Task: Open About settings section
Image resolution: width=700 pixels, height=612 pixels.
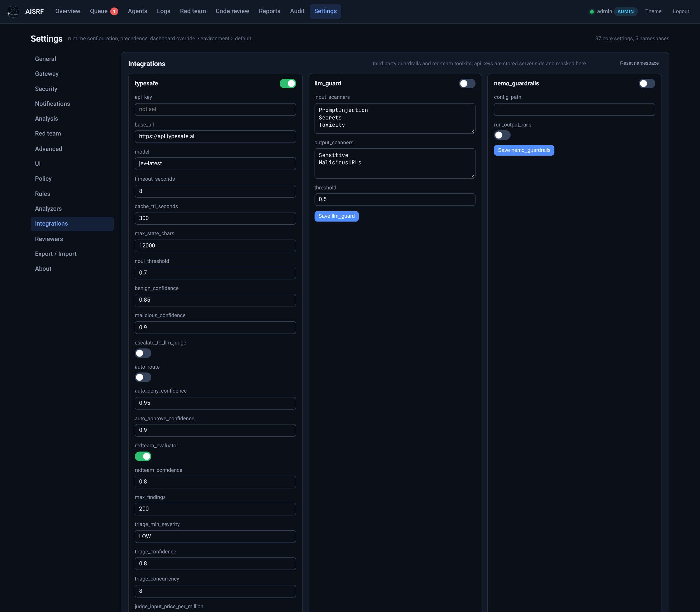Action: click(x=72, y=269)
